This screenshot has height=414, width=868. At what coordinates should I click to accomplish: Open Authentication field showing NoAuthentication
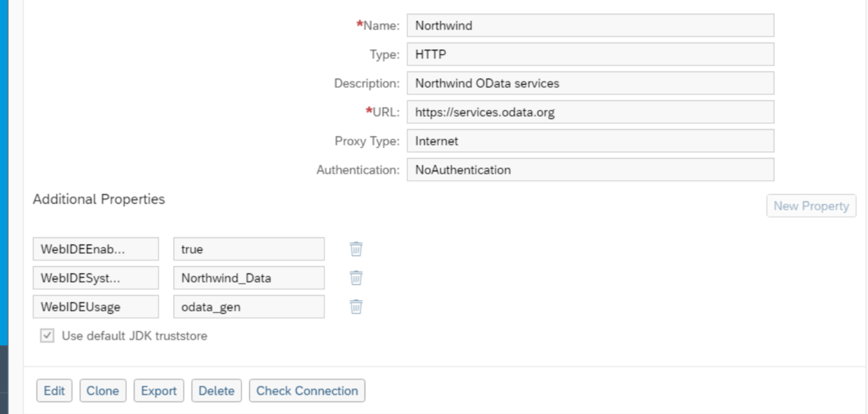point(590,170)
